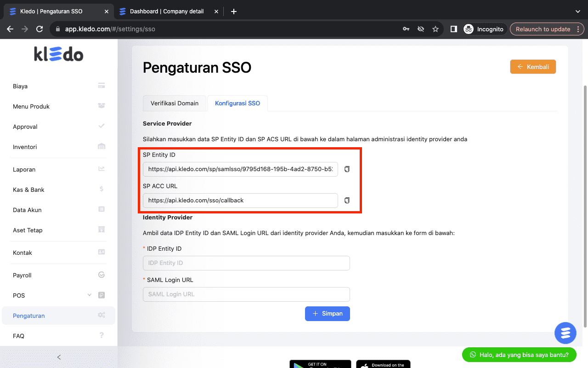Open the browser tab list chevron
This screenshot has height=368, width=588.
[x=577, y=11]
